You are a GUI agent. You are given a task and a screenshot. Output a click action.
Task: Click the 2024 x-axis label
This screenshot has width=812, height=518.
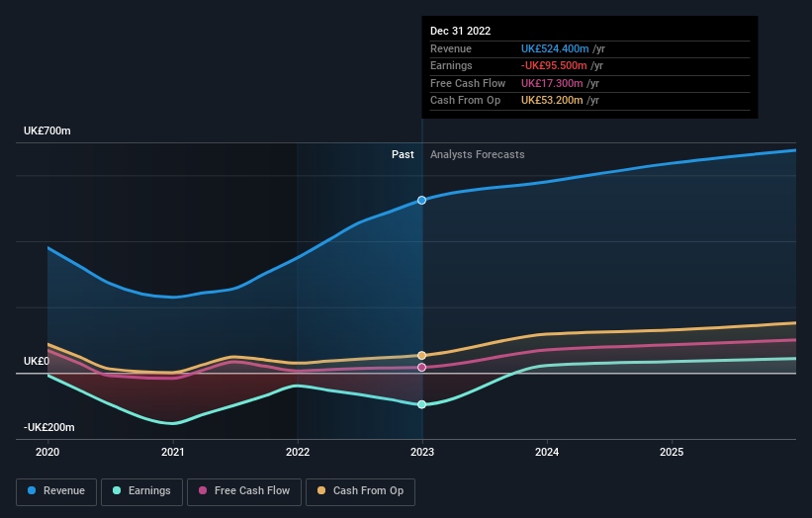click(x=547, y=453)
